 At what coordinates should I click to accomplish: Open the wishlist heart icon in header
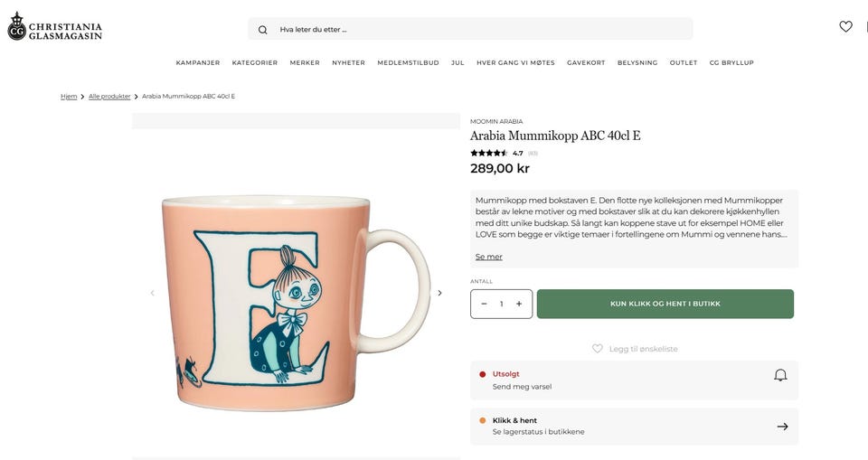845,26
